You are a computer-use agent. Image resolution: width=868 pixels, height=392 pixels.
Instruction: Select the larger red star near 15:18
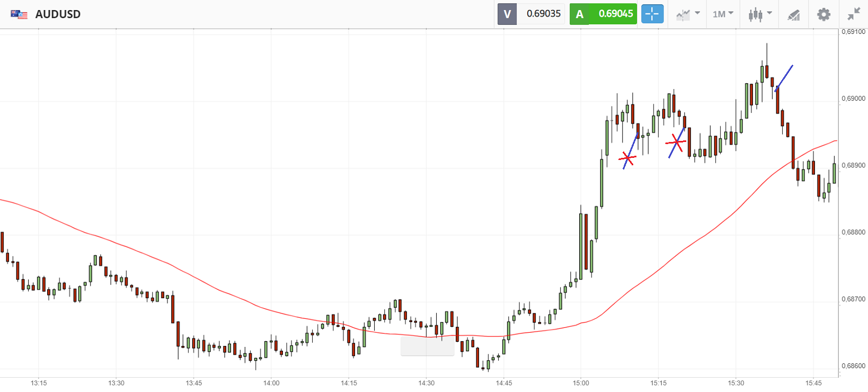(676, 142)
